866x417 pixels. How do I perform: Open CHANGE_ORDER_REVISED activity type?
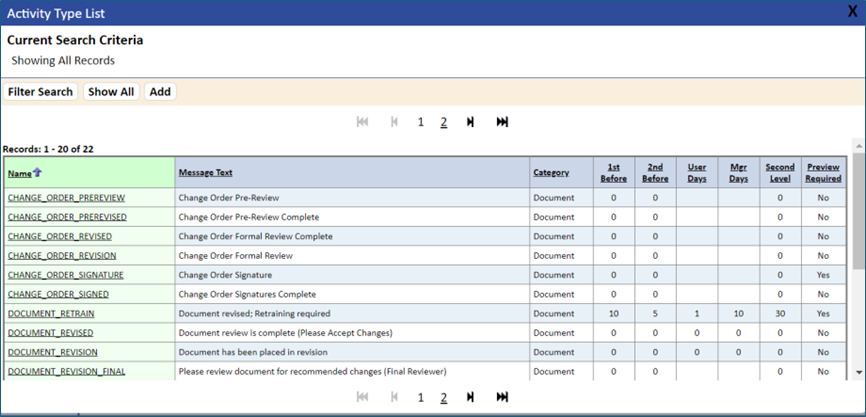(60, 236)
